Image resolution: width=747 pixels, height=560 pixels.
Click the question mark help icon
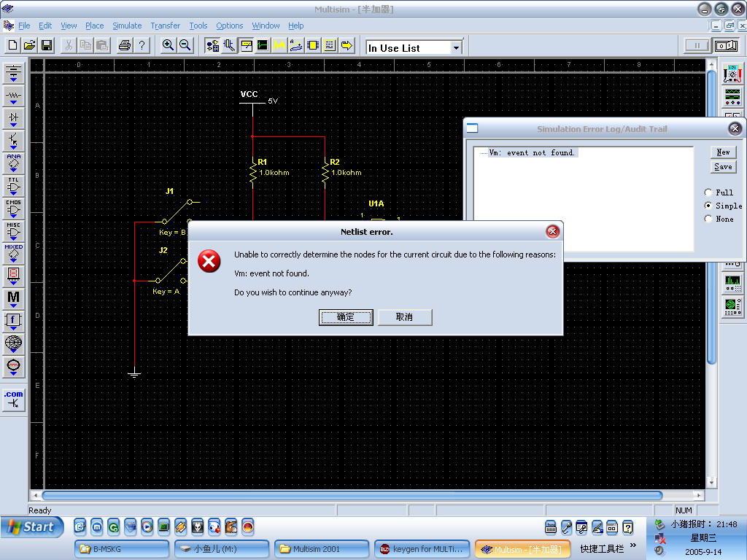[142, 46]
